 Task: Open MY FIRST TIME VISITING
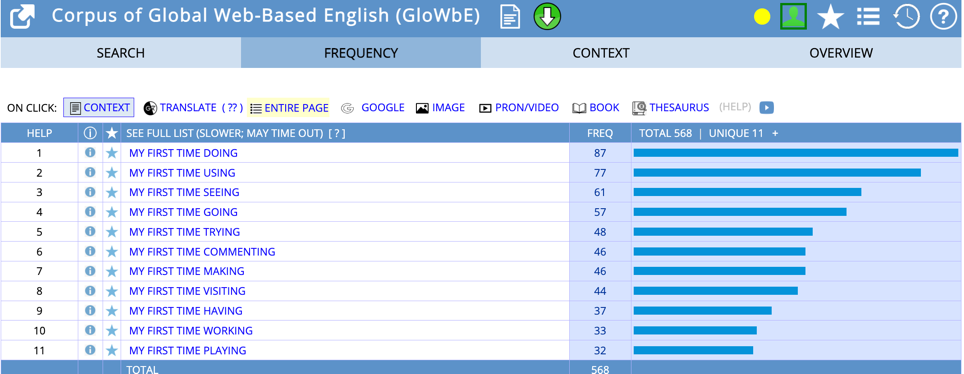[x=187, y=291]
